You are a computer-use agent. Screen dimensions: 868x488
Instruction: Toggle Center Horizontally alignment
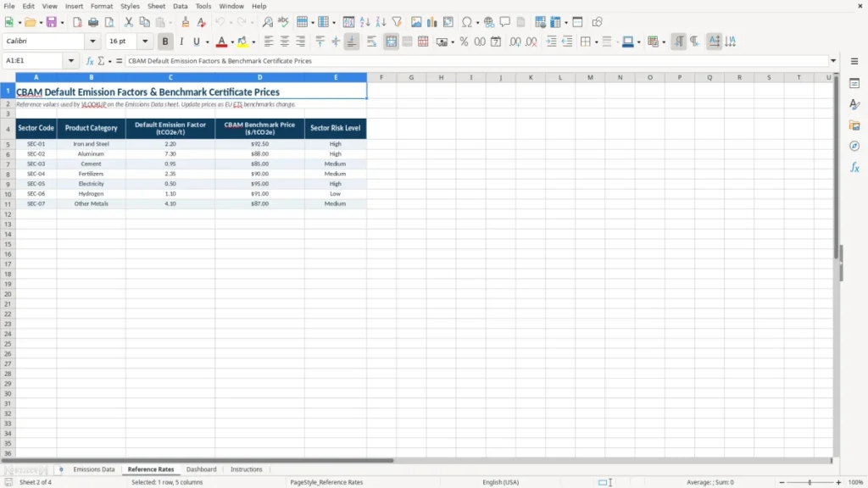(285, 42)
